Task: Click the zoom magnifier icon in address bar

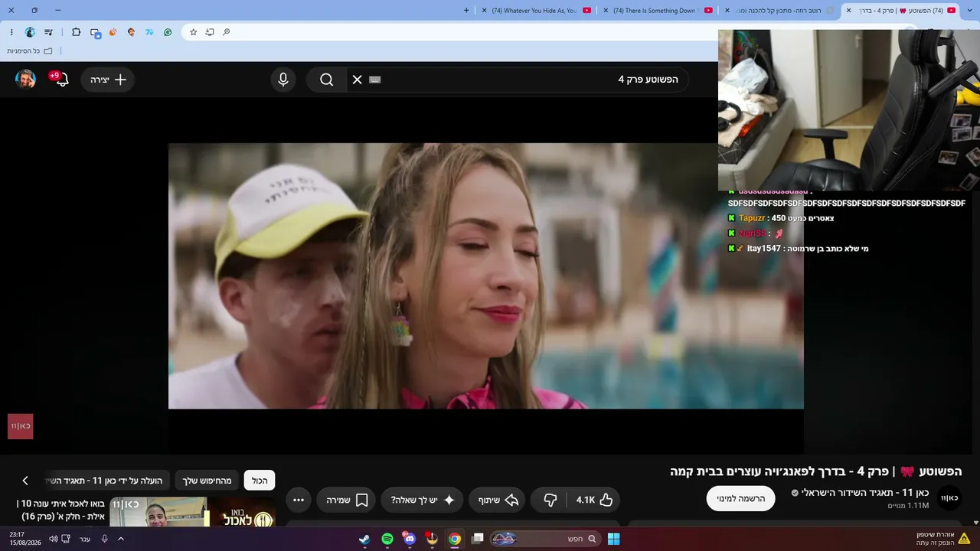Action: (227, 32)
